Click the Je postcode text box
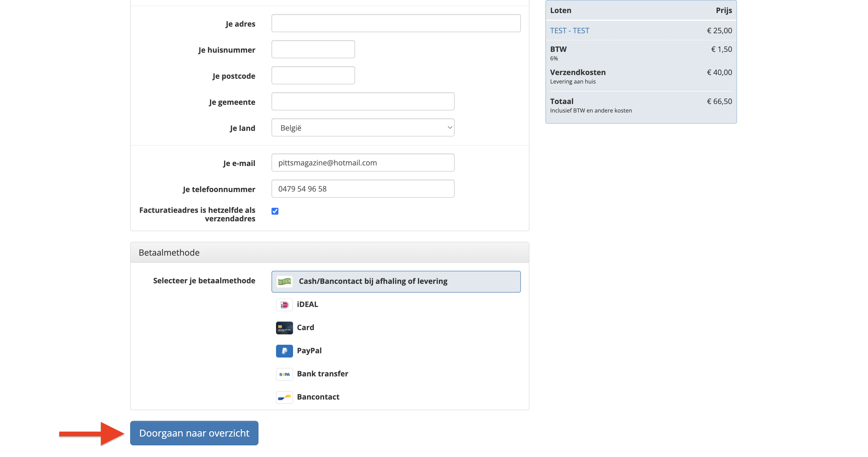868x457 pixels. (313, 76)
